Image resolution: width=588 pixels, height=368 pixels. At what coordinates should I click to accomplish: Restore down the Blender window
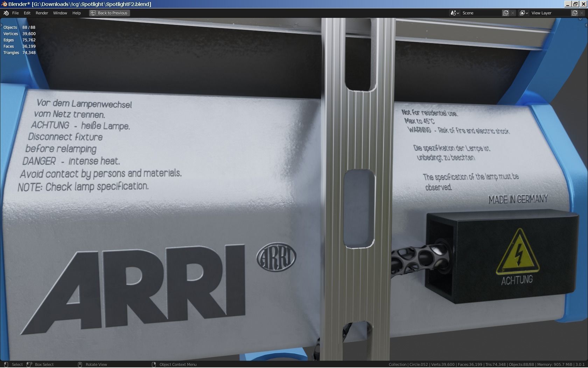(x=575, y=4)
